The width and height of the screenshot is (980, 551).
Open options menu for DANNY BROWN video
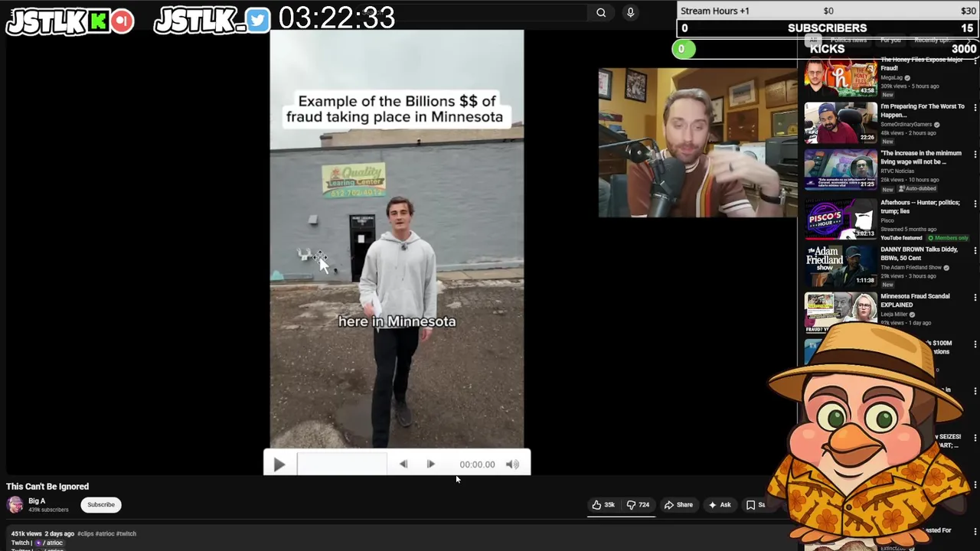pos(975,250)
